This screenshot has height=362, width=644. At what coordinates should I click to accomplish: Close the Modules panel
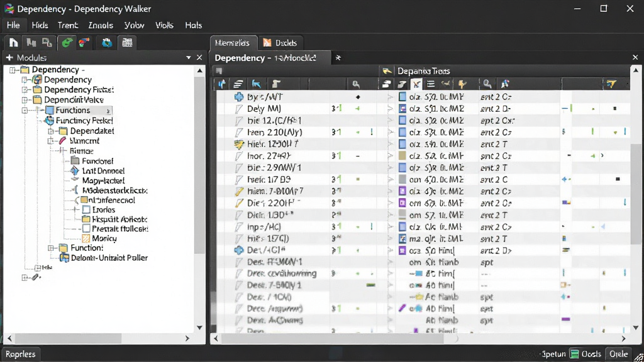(199, 58)
